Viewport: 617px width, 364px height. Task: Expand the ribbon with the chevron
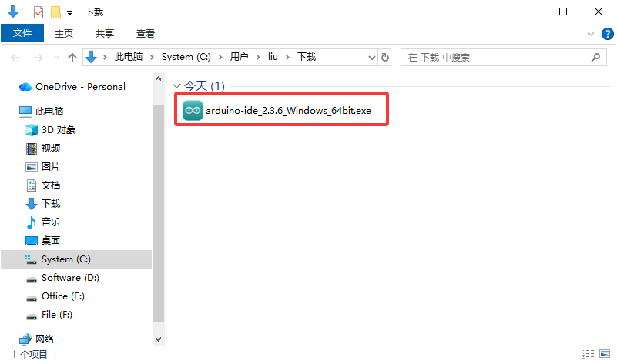click(x=590, y=34)
